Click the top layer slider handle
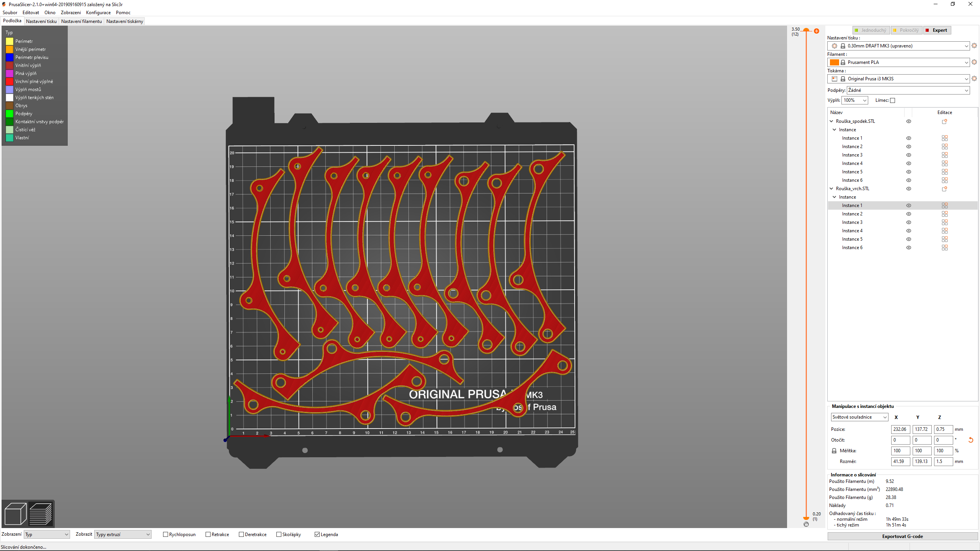 pyautogui.click(x=806, y=30)
